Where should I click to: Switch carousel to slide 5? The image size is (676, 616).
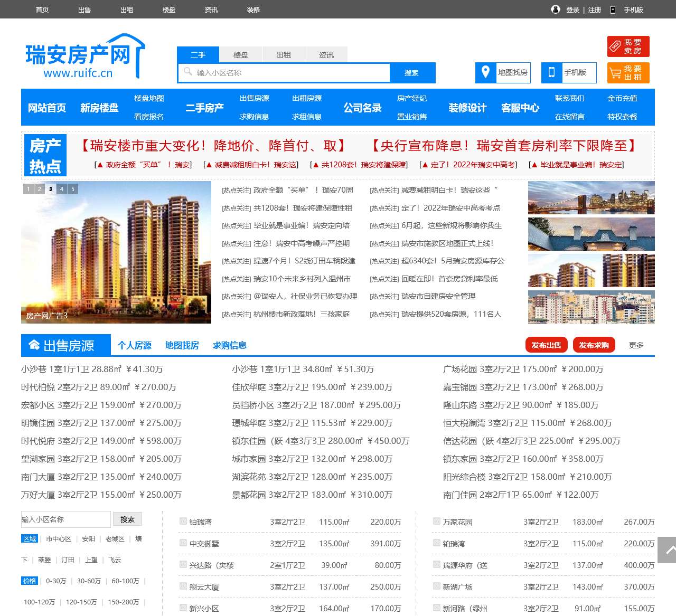click(73, 188)
